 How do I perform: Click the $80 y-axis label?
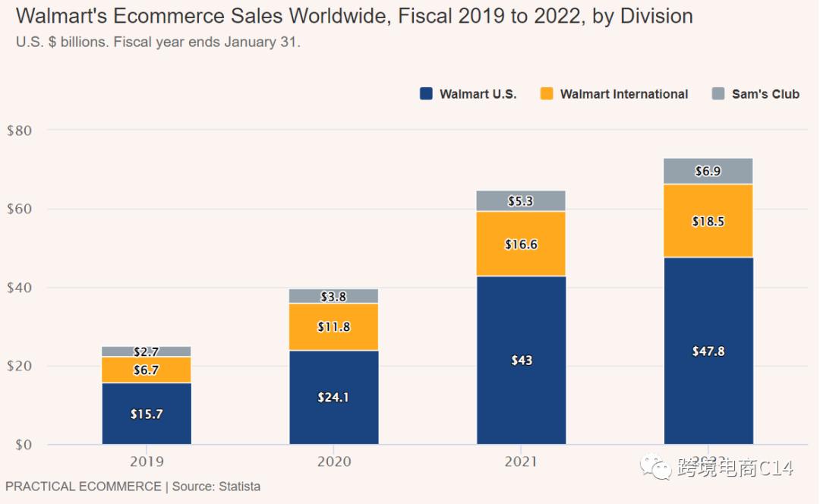point(19,131)
